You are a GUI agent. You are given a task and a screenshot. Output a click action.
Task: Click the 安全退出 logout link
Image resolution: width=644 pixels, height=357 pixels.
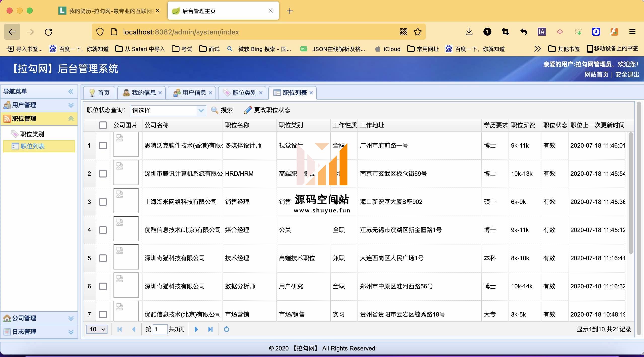[627, 75]
